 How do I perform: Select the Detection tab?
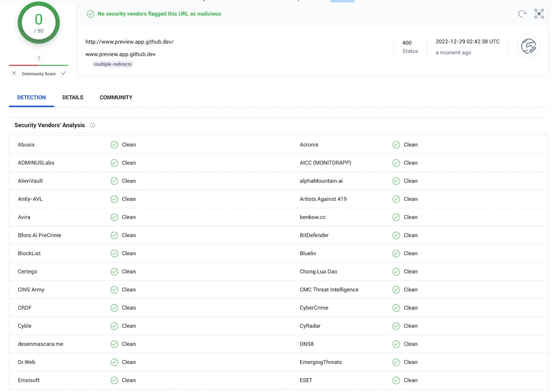31,97
